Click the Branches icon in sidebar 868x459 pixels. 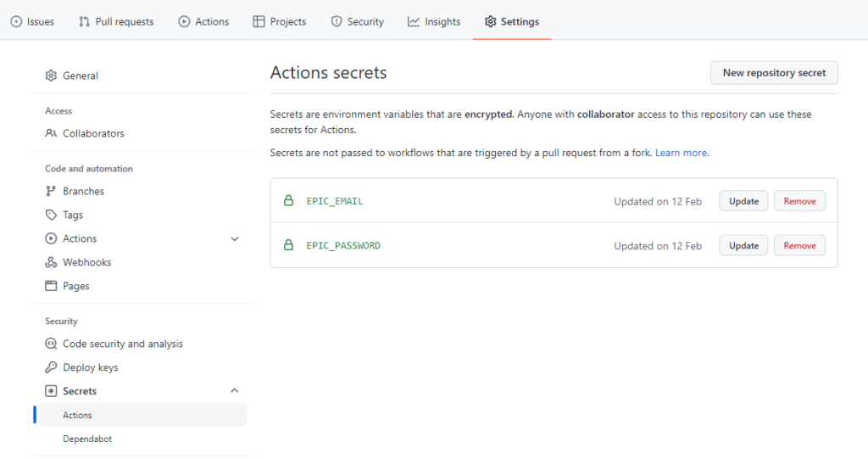coord(51,191)
